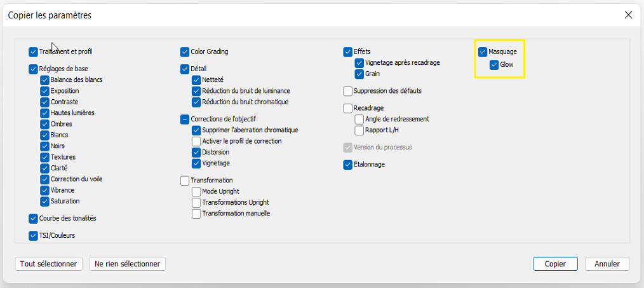Disable the Color Grading checkbox
Screen dimensions: 644x288
click(x=185, y=51)
